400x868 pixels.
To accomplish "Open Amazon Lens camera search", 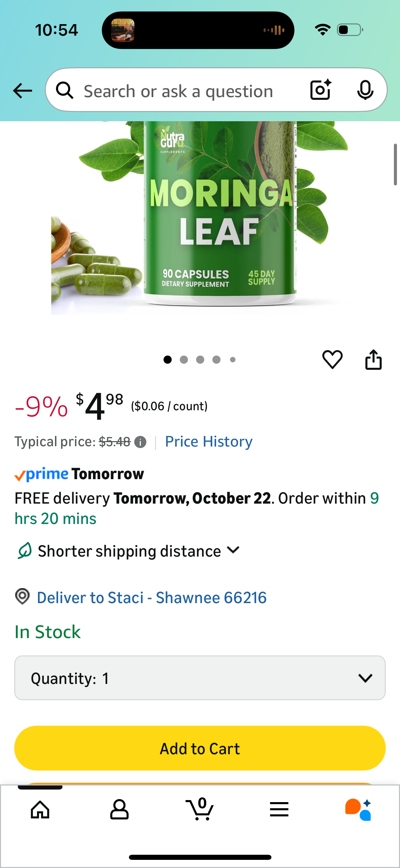I will click(x=319, y=90).
